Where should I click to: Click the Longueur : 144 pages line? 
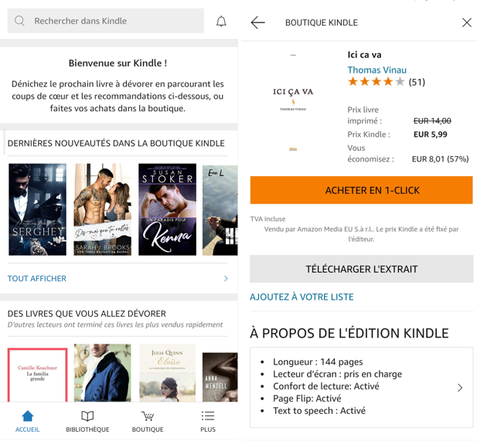[x=318, y=361]
